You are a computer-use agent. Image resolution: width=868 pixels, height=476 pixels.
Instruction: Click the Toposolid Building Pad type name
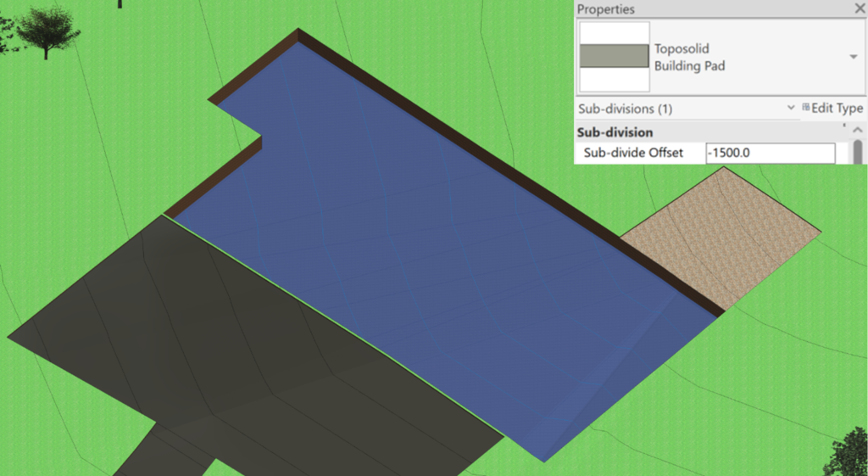pos(689,57)
